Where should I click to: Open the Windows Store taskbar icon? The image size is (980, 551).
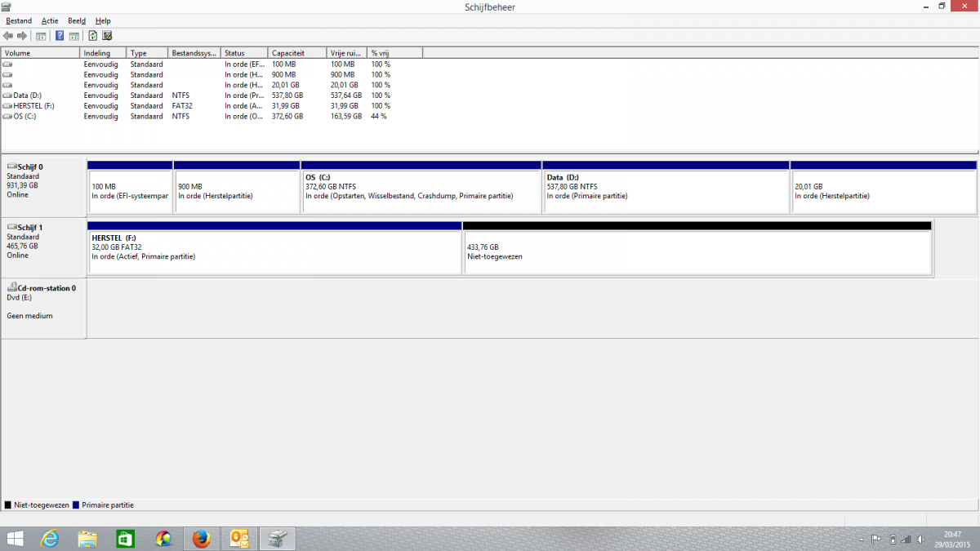126,539
